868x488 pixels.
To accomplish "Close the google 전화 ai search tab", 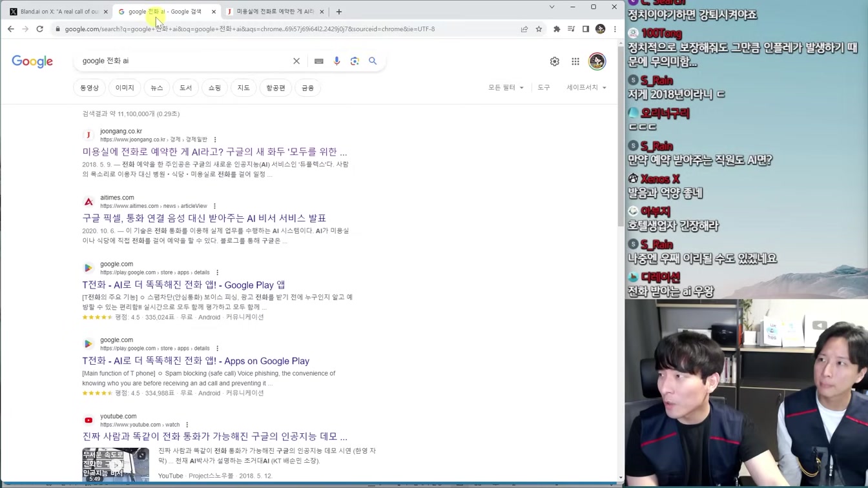I will (x=214, y=12).
